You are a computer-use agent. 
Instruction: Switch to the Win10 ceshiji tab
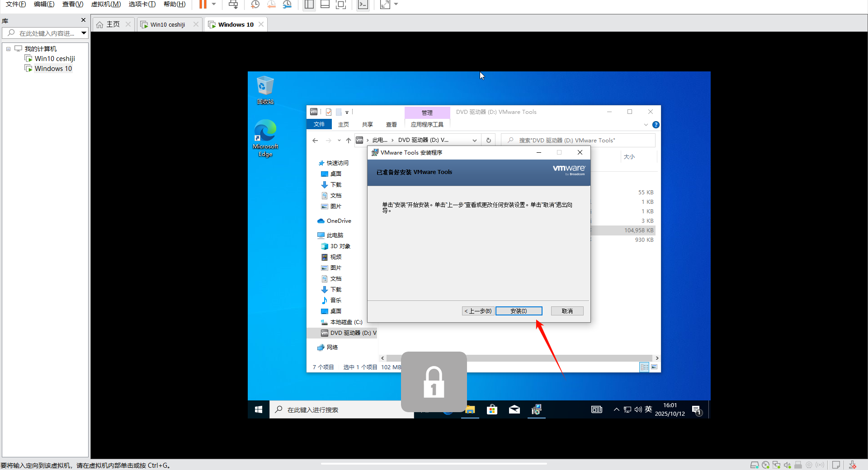(x=167, y=24)
